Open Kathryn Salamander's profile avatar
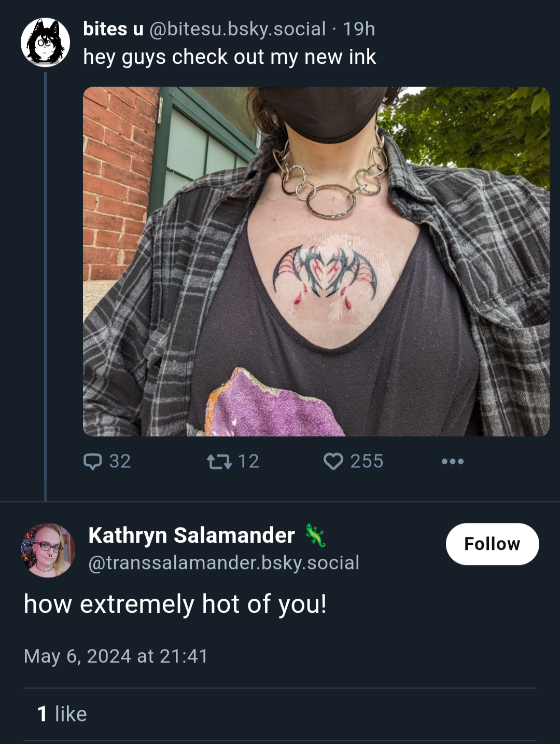 pos(48,550)
